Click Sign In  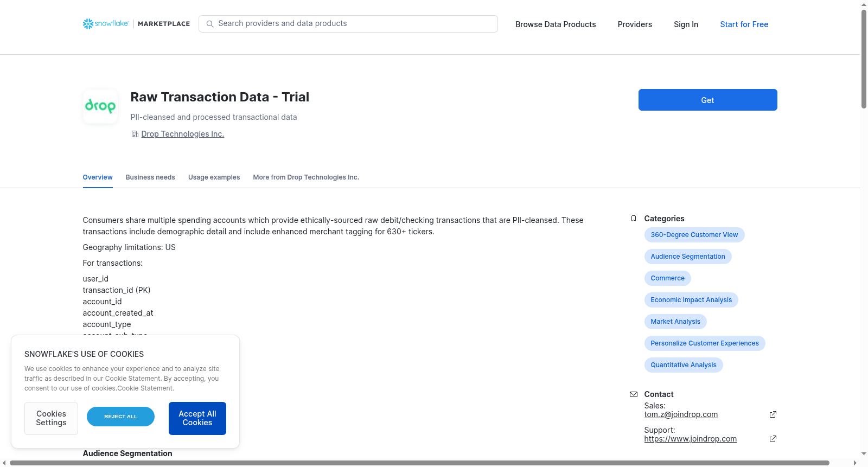[x=686, y=24]
